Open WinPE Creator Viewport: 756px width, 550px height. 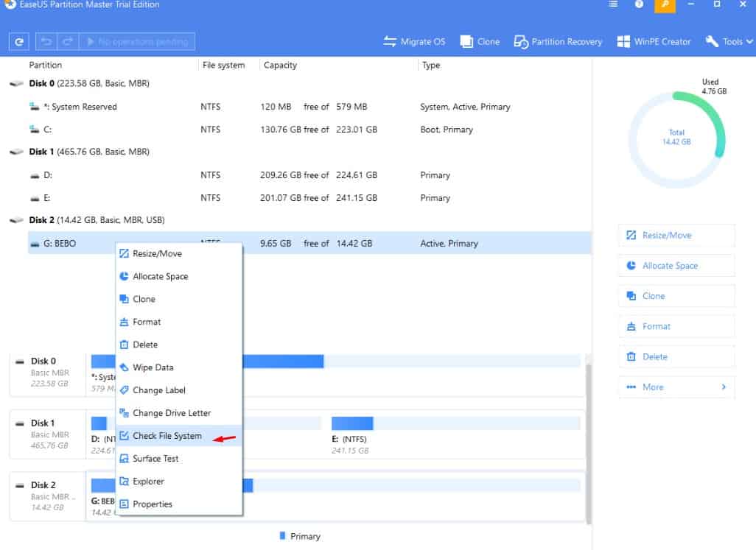point(654,42)
